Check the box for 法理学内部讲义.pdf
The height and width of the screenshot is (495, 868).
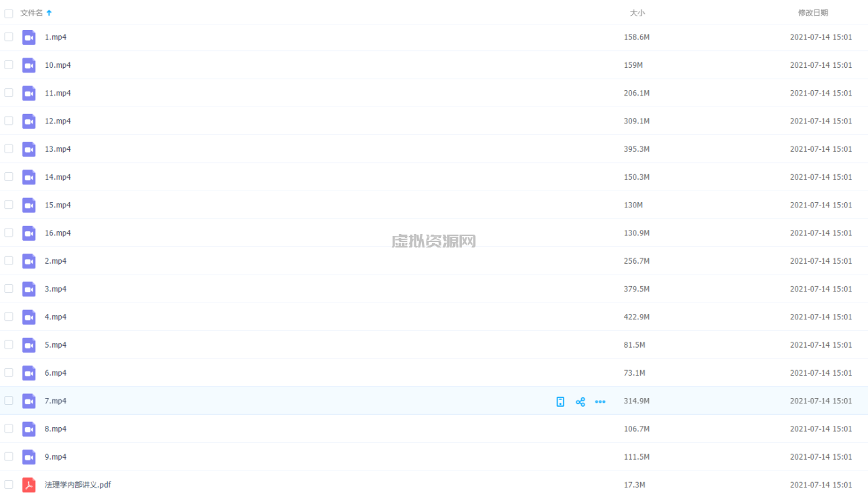[x=9, y=484]
